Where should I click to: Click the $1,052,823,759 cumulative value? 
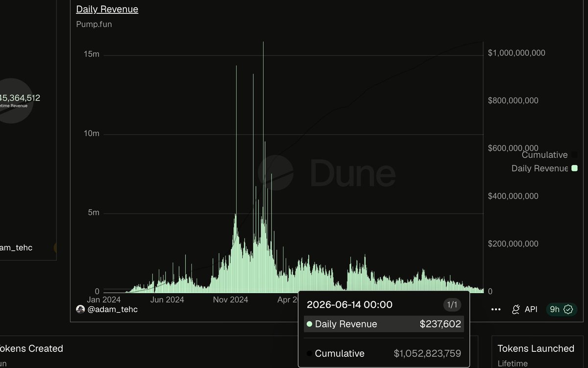(427, 353)
